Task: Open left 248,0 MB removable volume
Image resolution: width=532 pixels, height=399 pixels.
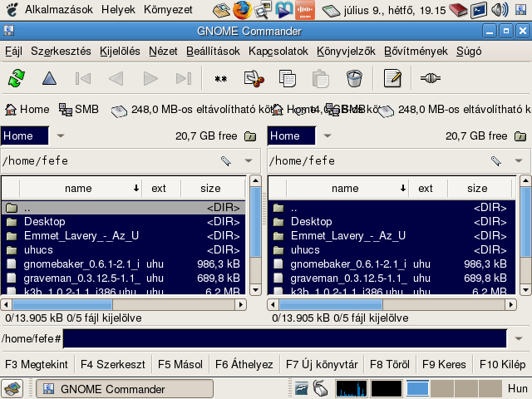Action: (192, 110)
